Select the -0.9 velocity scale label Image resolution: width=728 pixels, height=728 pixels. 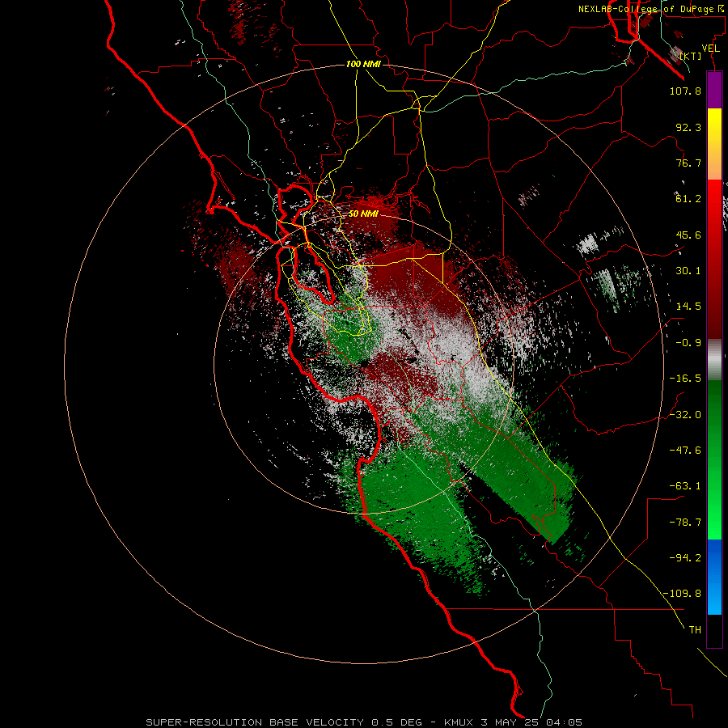688,343
